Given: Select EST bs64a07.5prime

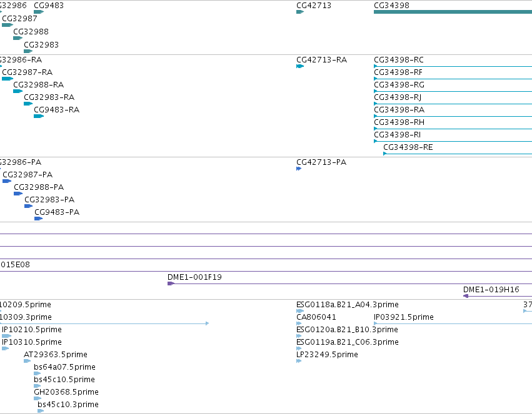Looking at the screenshot, I should click(38, 373).
